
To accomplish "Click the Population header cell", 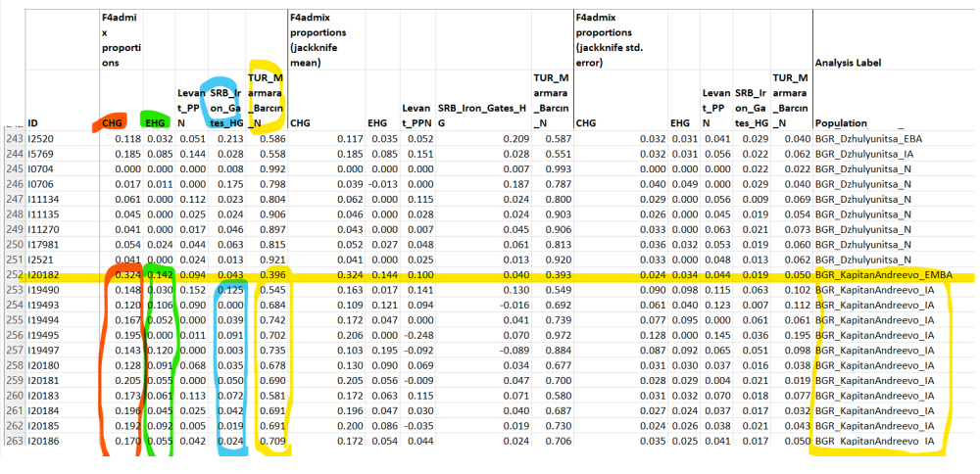I will coord(841,123).
